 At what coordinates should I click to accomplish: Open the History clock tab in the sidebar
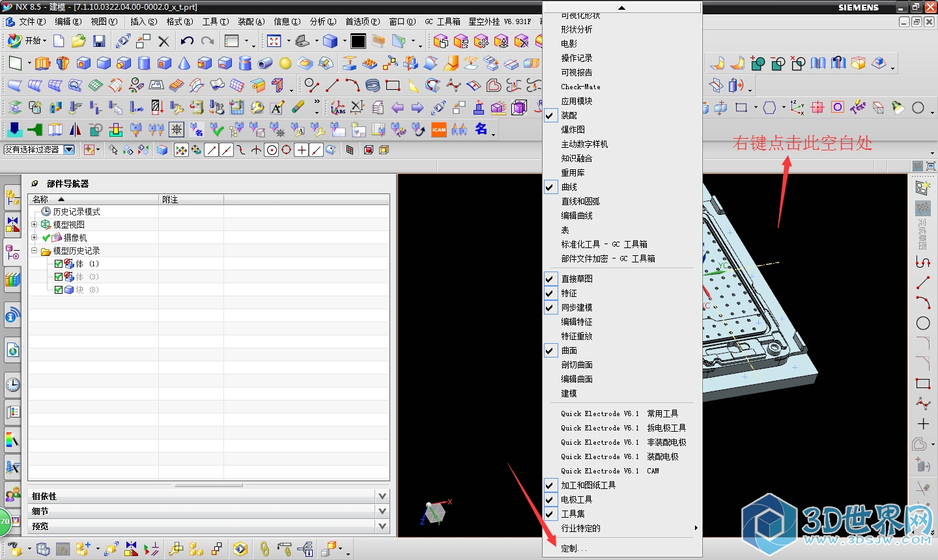click(12, 385)
